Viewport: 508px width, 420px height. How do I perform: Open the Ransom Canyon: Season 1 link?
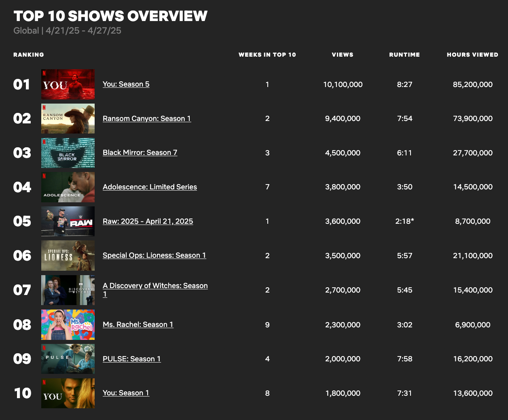pos(147,119)
